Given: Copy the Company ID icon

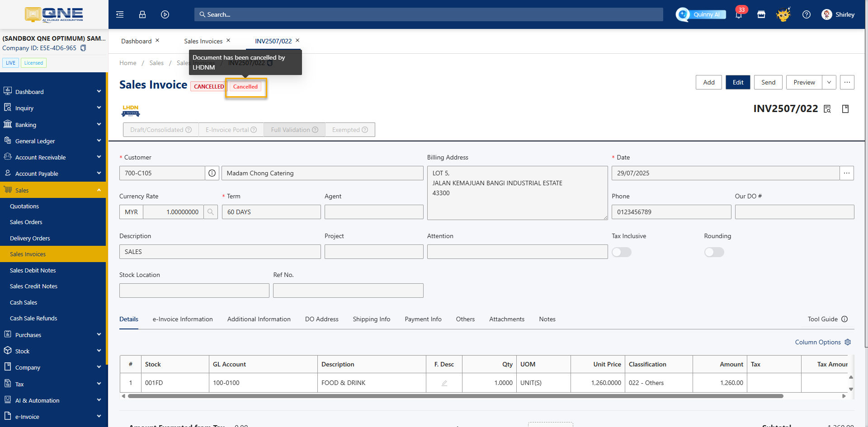Looking at the screenshot, I should 83,48.
